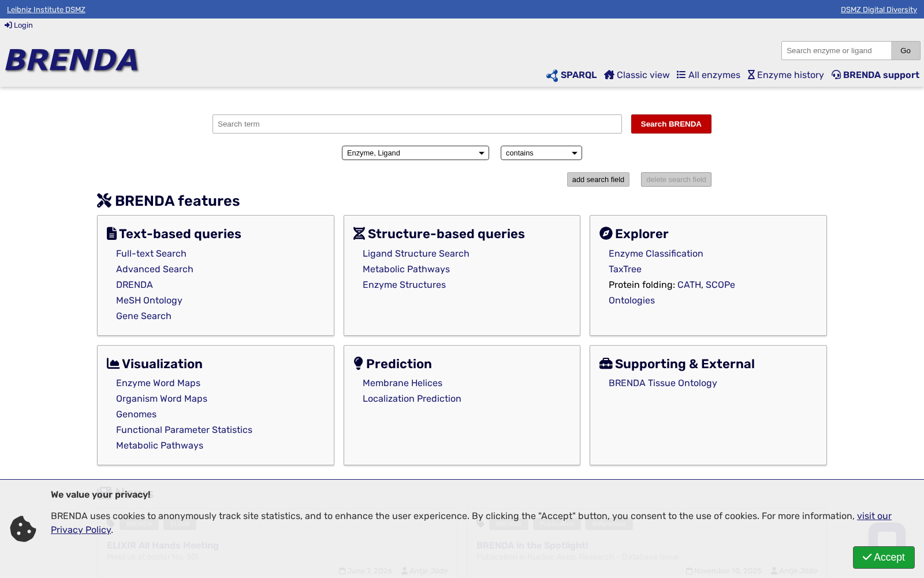The width and height of the screenshot is (924, 578).
Task: Open Localization Prediction
Action: click(412, 399)
